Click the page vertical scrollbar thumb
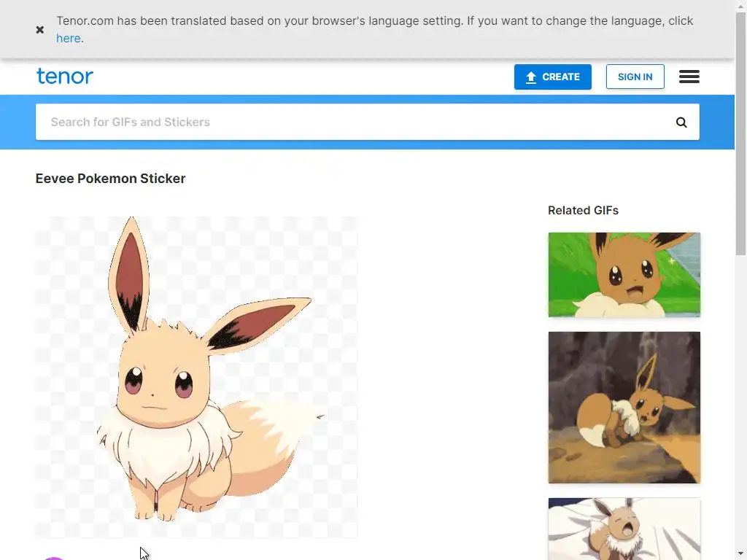The image size is (747, 560). 741,133
